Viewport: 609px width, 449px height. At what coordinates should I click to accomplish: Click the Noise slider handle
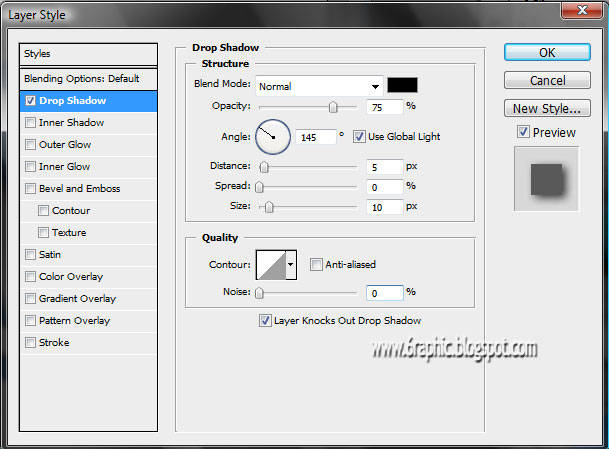coord(259,293)
